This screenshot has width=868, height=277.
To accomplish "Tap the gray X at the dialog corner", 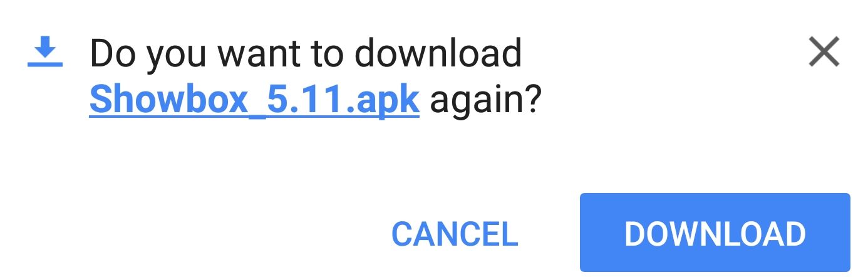I will point(824,52).
